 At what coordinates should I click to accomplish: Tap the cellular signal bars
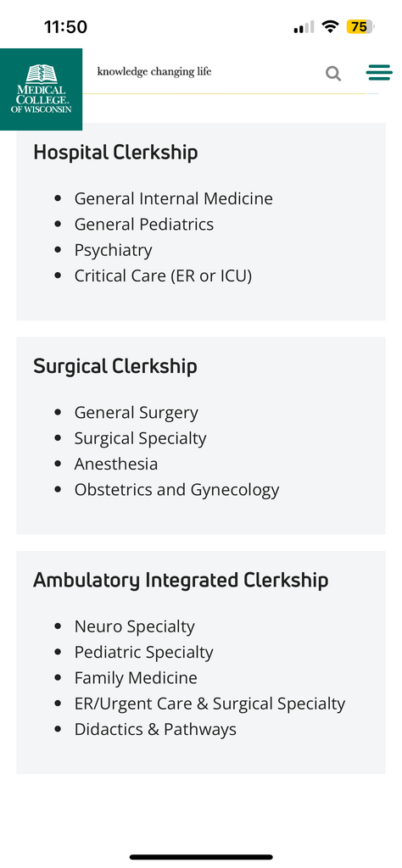click(x=304, y=27)
